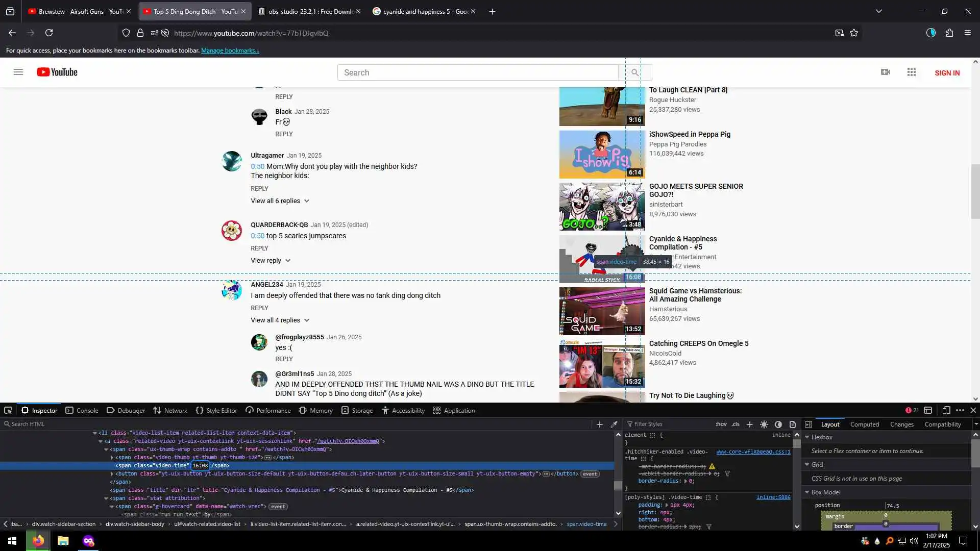This screenshot has height=551, width=980.
Task: Open Responsive Design Mode icon
Action: [x=946, y=410]
